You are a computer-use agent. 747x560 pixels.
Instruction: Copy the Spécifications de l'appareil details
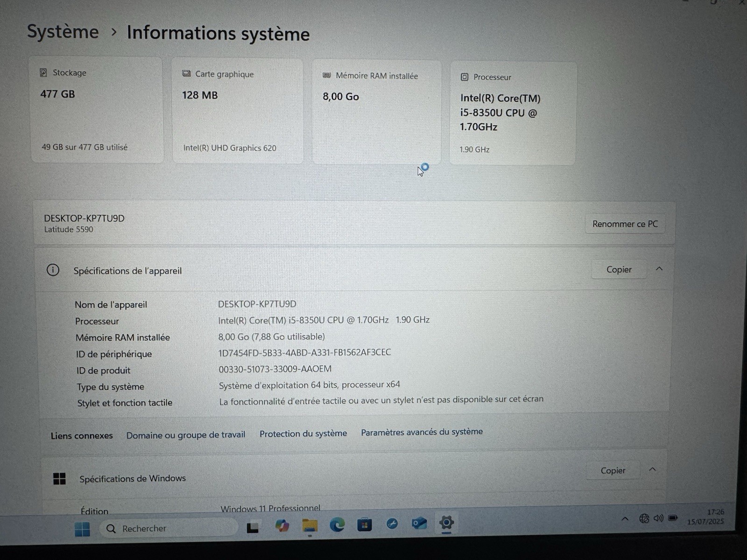(619, 269)
